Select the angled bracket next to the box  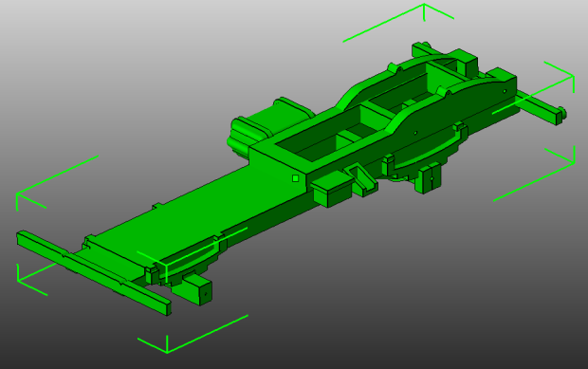click(x=361, y=180)
